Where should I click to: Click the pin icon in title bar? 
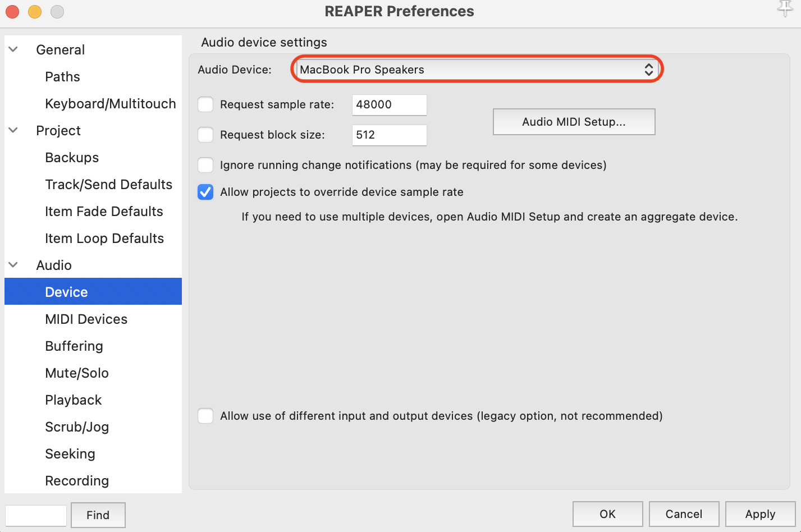point(785,8)
